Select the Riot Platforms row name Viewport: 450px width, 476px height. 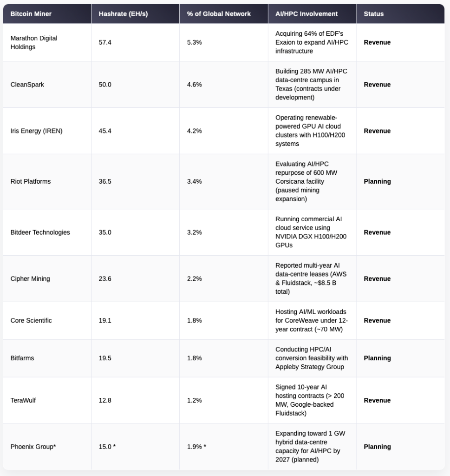coord(31,181)
